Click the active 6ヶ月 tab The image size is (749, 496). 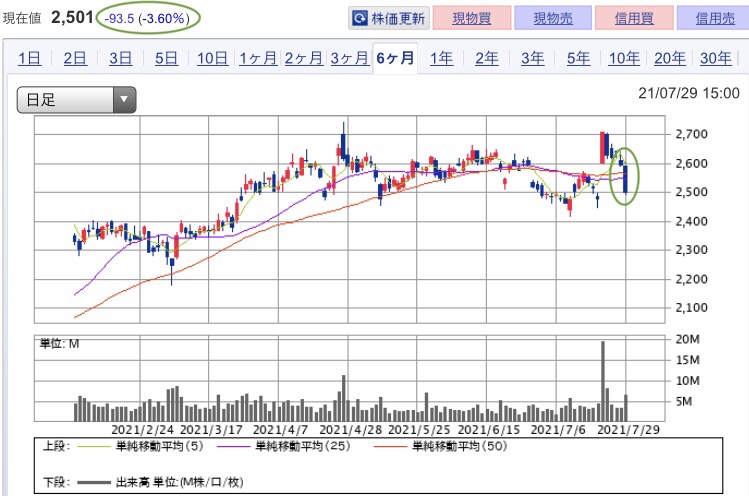(x=395, y=58)
